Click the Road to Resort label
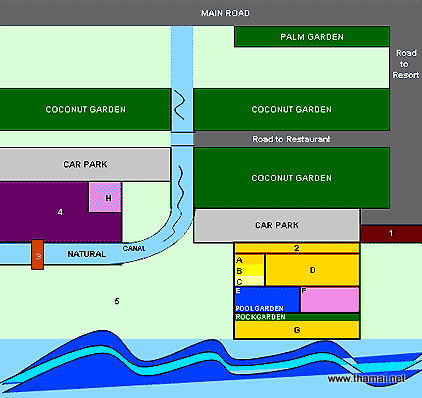 tap(406, 64)
